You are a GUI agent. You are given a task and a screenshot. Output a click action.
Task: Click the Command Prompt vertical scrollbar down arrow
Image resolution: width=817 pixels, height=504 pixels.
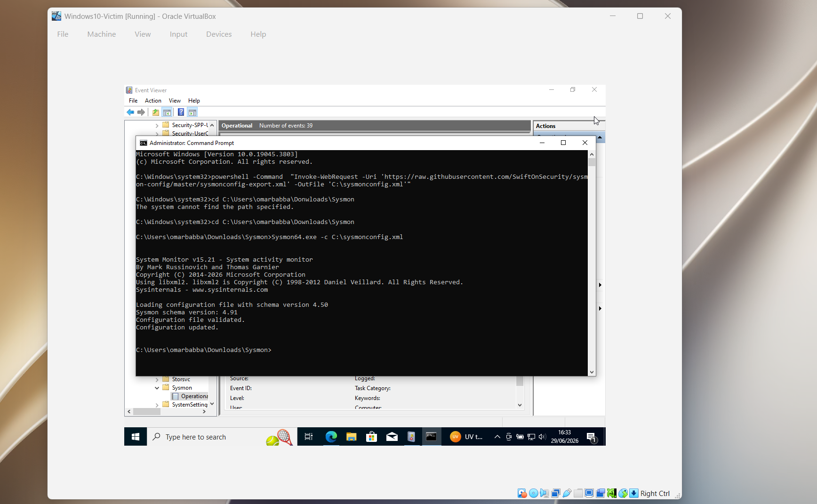point(592,372)
